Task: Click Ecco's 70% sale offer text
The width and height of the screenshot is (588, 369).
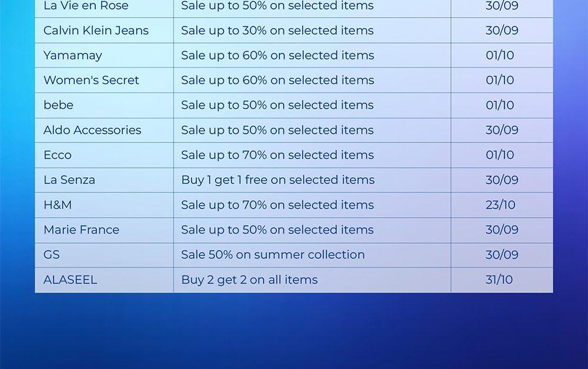Action: pos(277,155)
